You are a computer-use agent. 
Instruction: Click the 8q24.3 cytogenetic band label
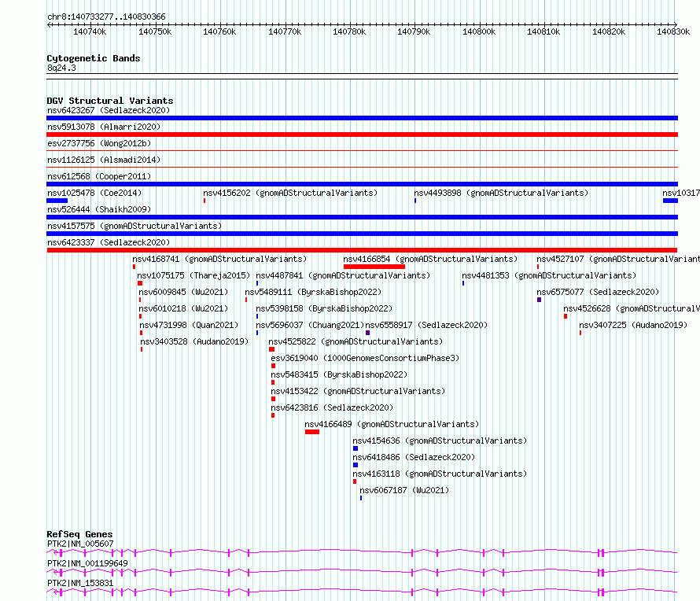(x=61, y=68)
